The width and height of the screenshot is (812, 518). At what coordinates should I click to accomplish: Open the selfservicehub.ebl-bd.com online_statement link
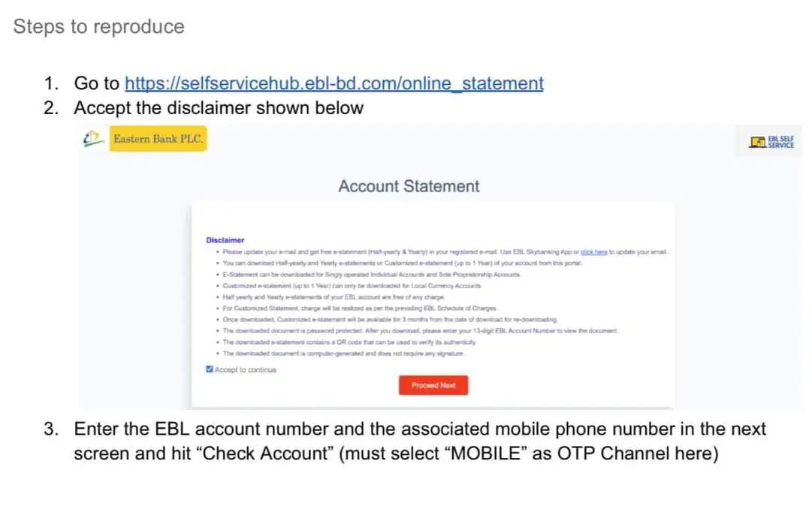(x=334, y=83)
